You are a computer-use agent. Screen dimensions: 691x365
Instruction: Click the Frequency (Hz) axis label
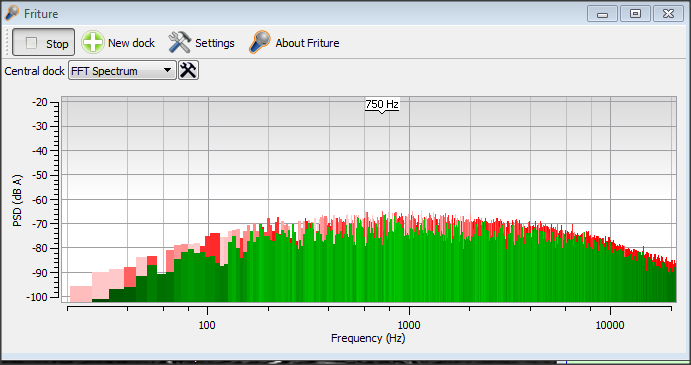[368, 338]
